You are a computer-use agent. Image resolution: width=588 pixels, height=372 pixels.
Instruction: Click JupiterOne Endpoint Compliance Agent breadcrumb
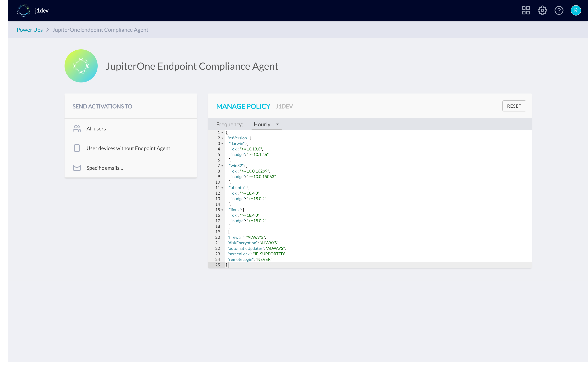click(100, 30)
